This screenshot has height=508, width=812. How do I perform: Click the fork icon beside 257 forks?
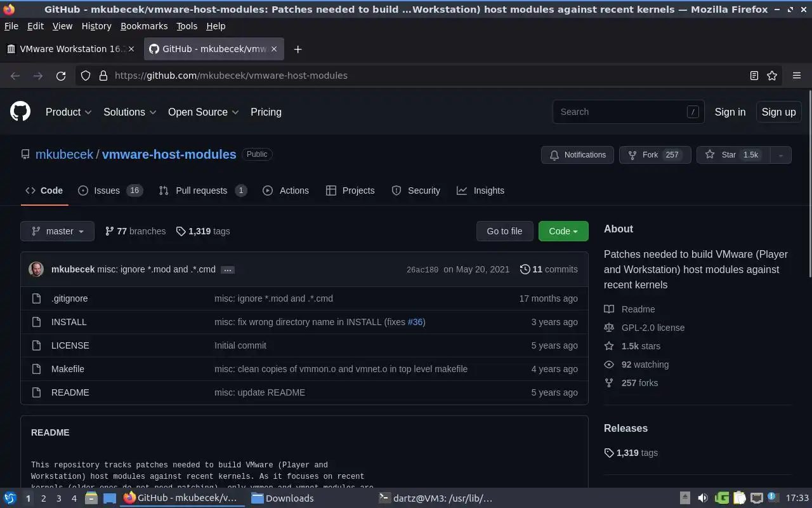pos(609,383)
